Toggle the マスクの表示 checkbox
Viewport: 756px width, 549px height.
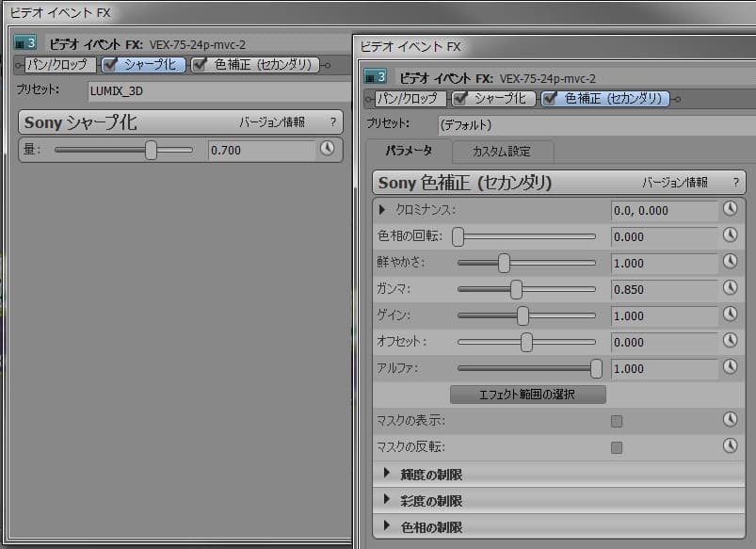pyautogui.click(x=617, y=421)
